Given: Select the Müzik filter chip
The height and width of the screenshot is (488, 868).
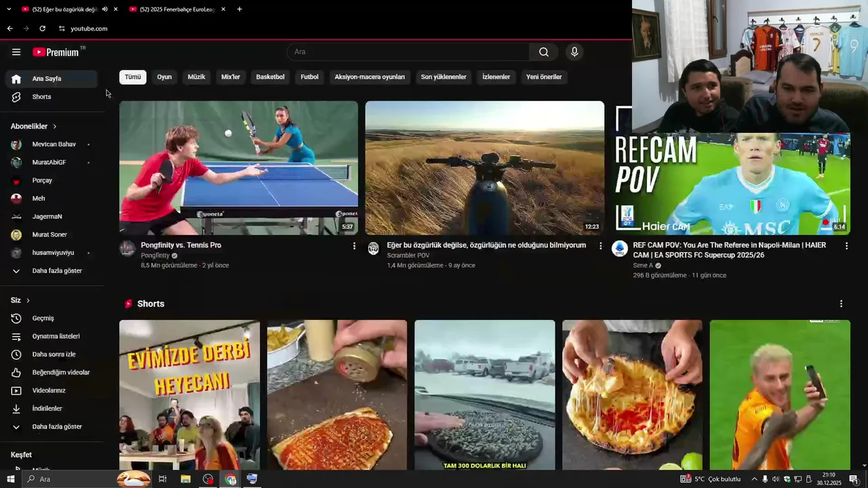Looking at the screenshot, I should click(x=196, y=77).
